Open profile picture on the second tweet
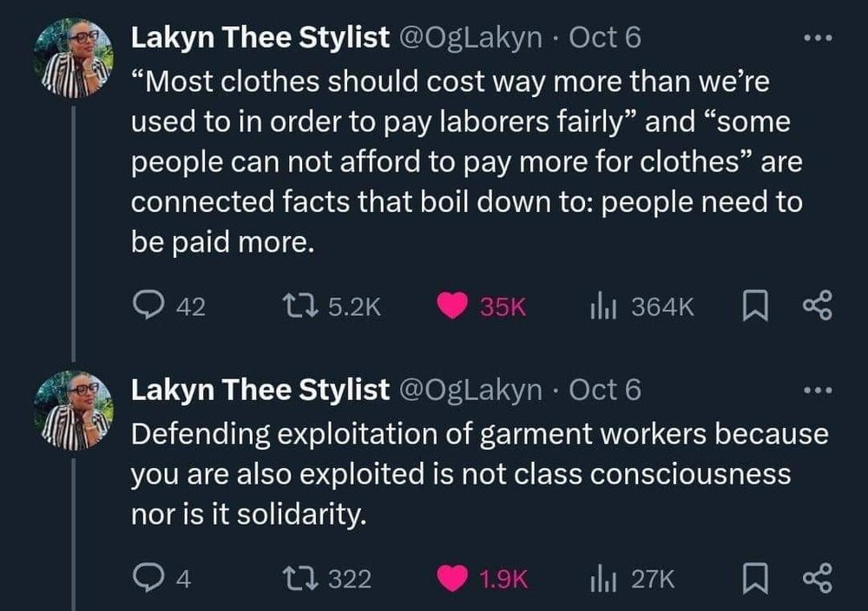Viewport: 868px width, 611px height. click(x=74, y=408)
